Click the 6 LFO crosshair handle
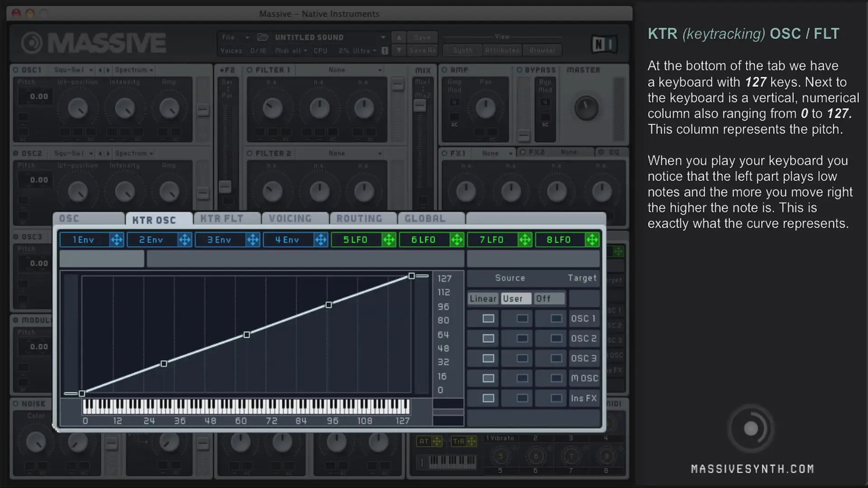 pyautogui.click(x=457, y=240)
